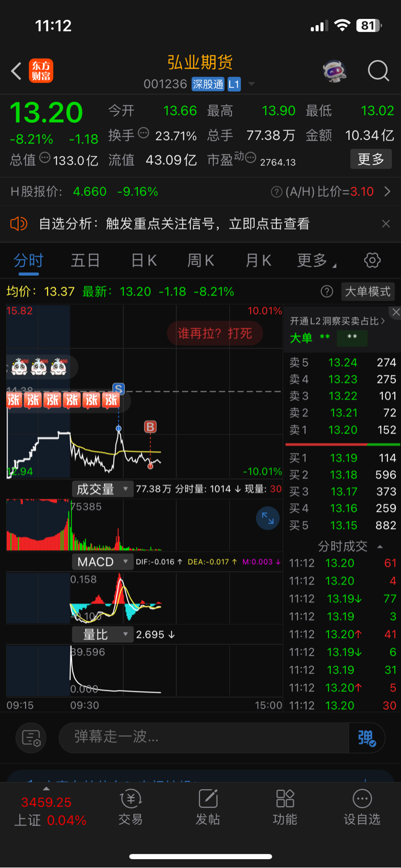Tap the L1 level badge

pyautogui.click(x=234, y=84)
